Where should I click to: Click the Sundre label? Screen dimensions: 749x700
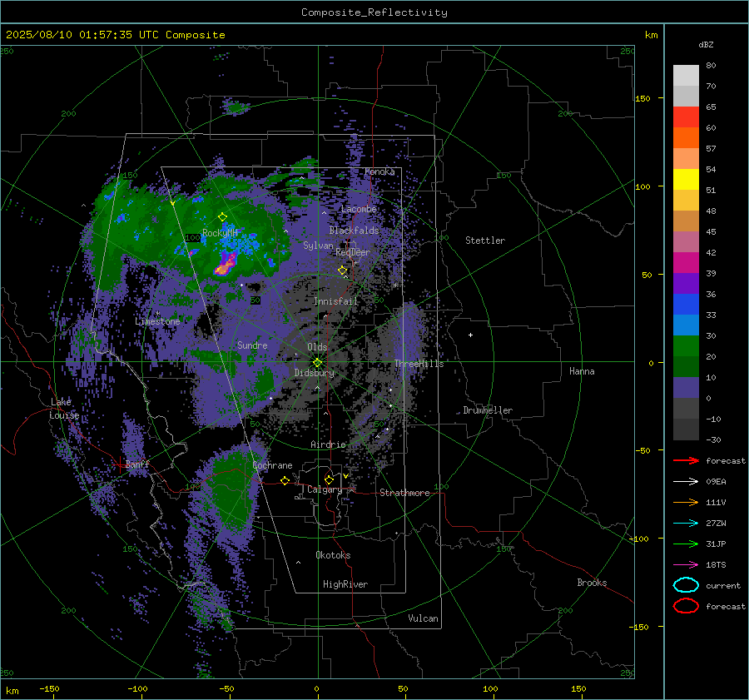[252, 345]
